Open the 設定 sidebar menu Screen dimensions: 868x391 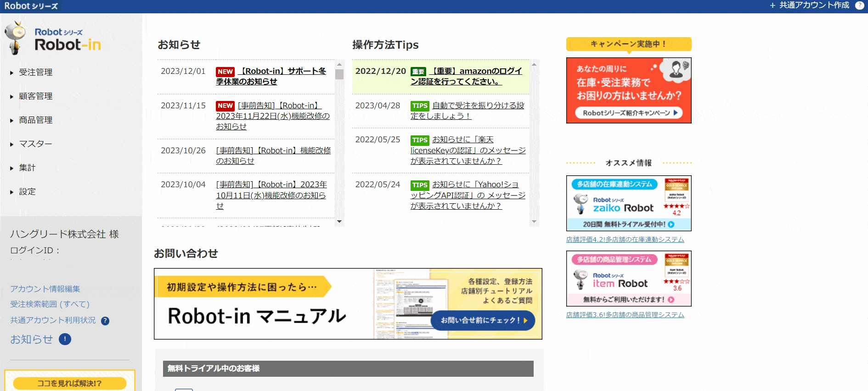(x=27, y=192)
